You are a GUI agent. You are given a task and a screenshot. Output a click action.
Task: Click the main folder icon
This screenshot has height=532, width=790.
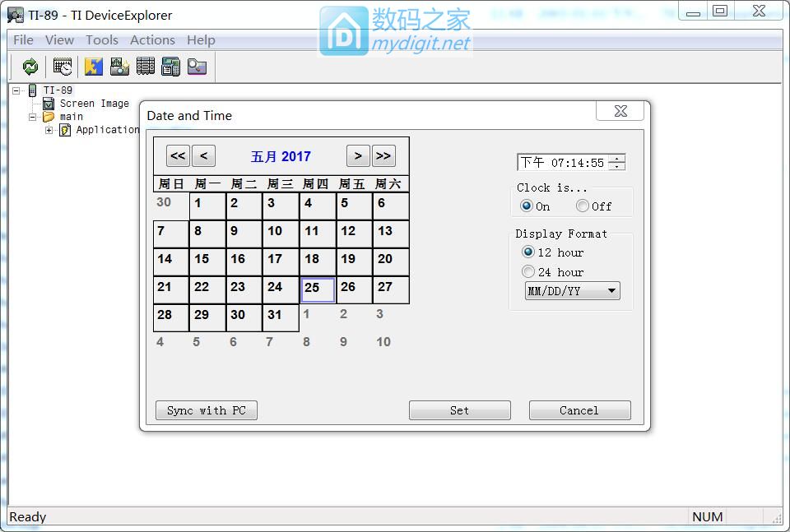[x=49, y=117]
